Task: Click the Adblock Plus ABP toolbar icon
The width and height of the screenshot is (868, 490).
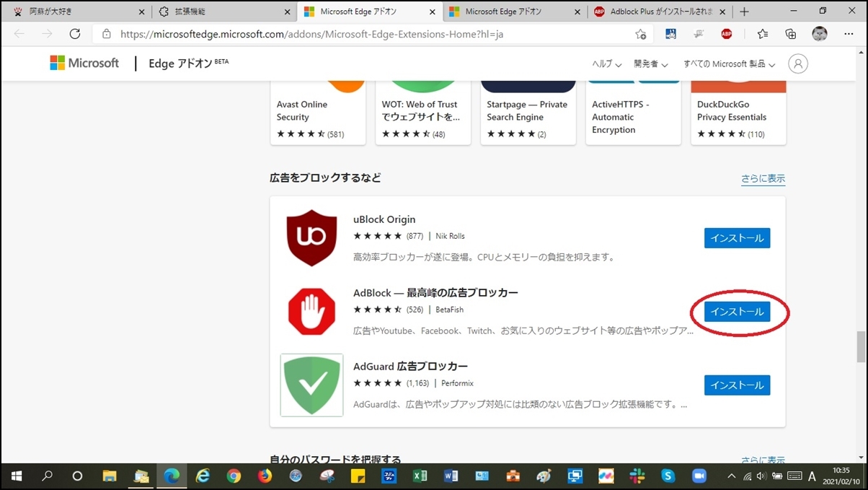Action: (727, 34)
